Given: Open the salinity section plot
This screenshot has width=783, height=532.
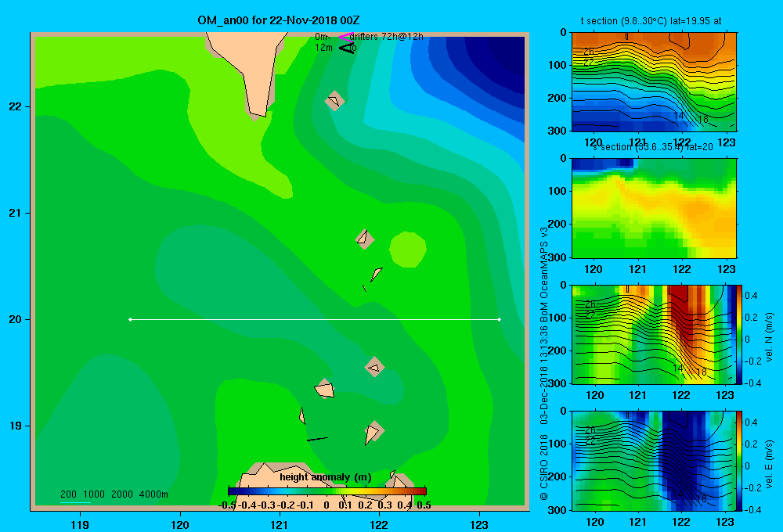Looking at the screenshot, I should (x=654, y=207).
